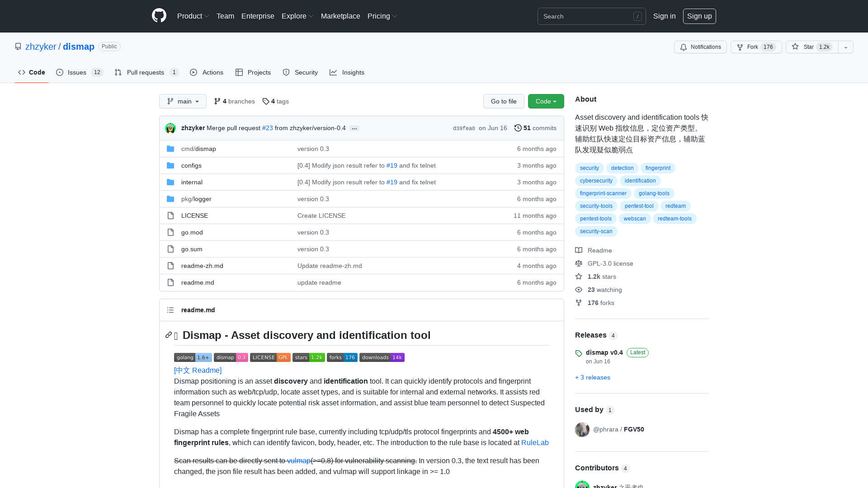Viewport: 868px width, 488px height.
Task: Click the readme.md file icon in file list
Action: [170, 282]
